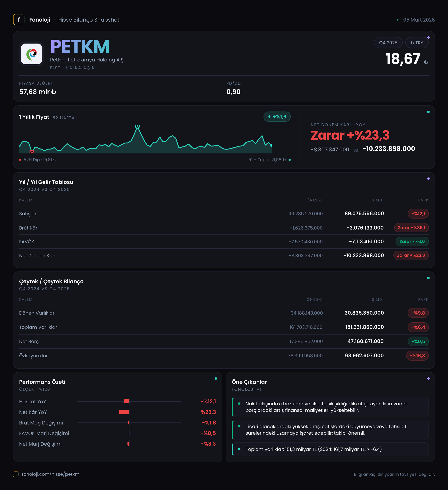Click the purple dot on Gelir Tablosu card
This screenshot has height=490, width=448.
[x=428, y=179]
